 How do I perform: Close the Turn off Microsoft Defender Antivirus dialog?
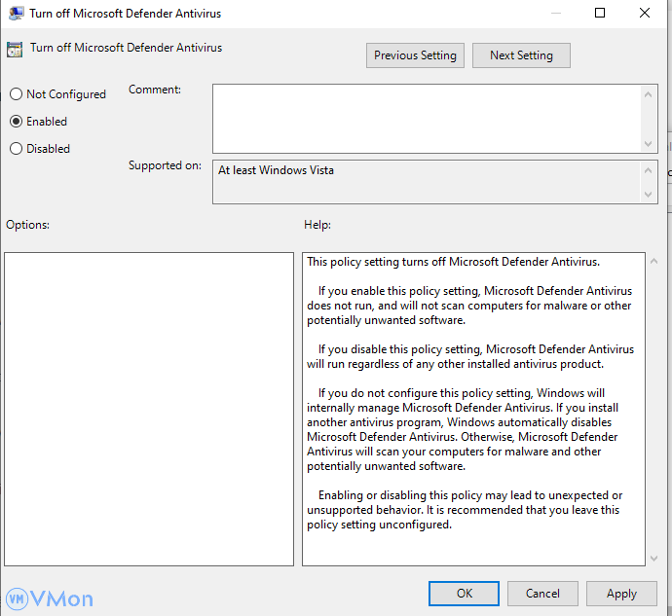pos(645,13)
